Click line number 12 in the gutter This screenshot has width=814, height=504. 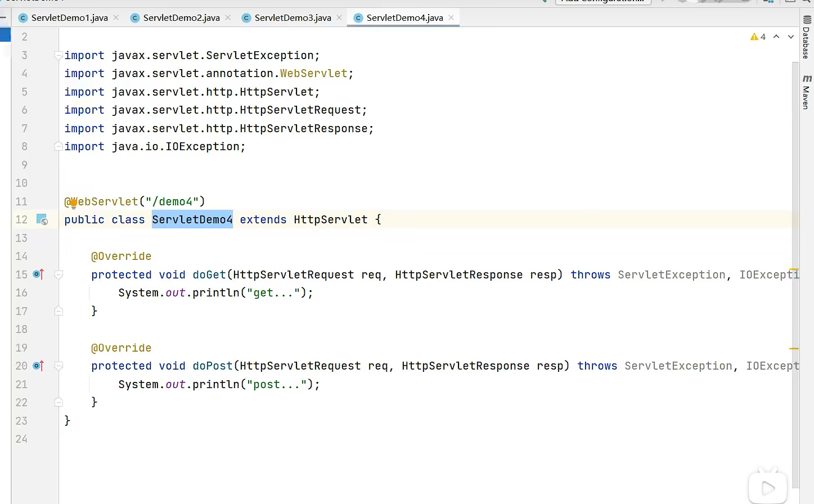21,219
